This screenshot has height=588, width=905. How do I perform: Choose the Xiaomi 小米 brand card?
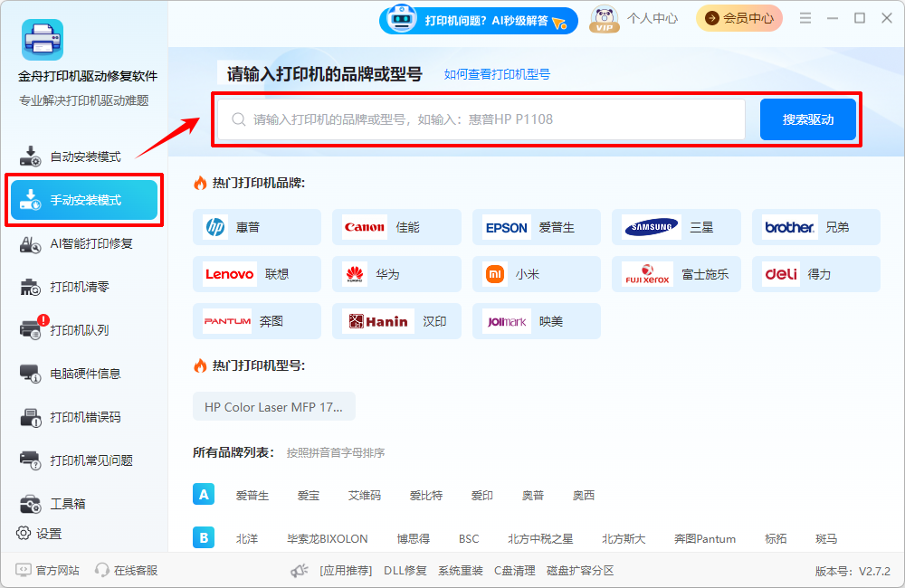coord(536,274)
